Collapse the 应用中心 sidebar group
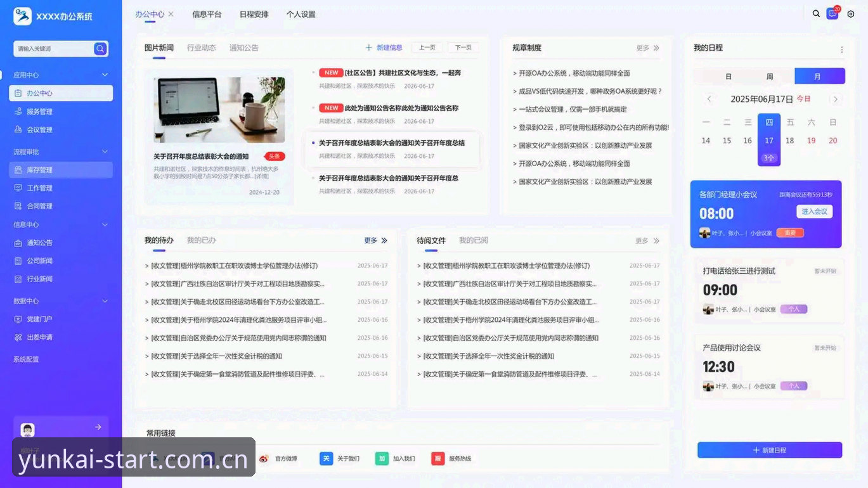868x488 pixels. coord(105,75)
